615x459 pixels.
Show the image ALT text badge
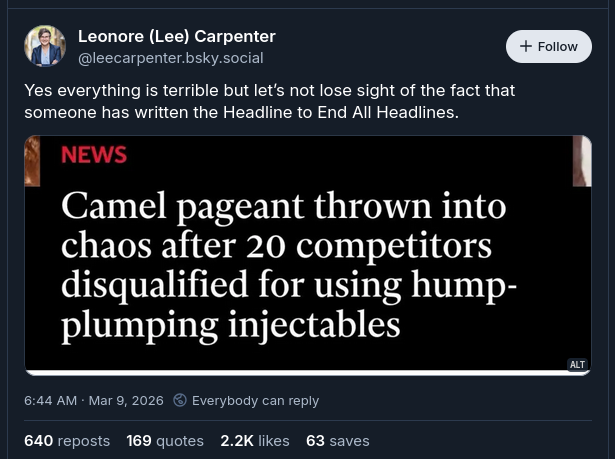577,365
